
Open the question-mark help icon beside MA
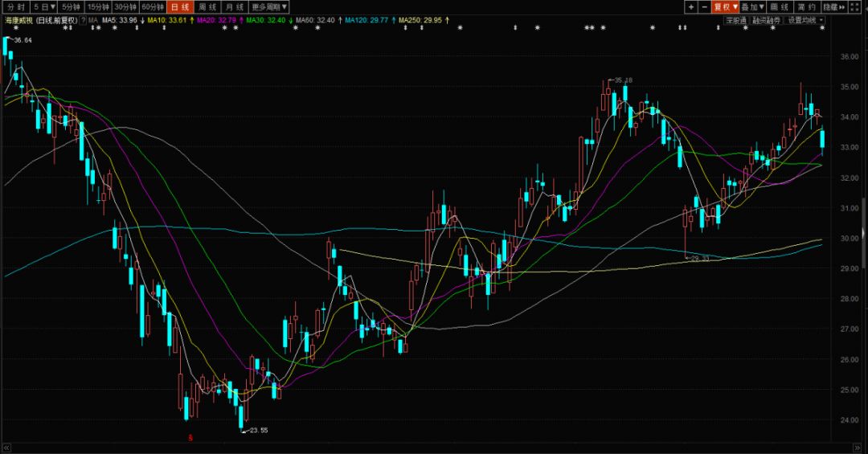click(83, 20)
